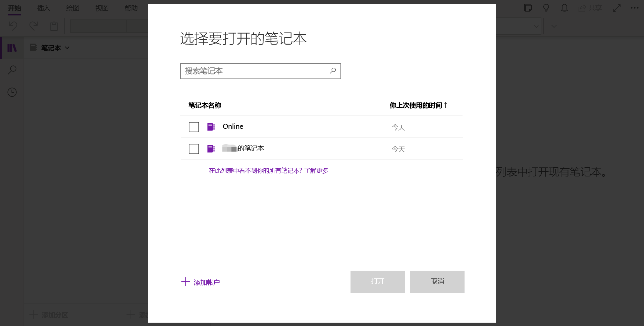
Task: Click the plus icon beside 添加帐户
Action: click(x=185, y=281)
